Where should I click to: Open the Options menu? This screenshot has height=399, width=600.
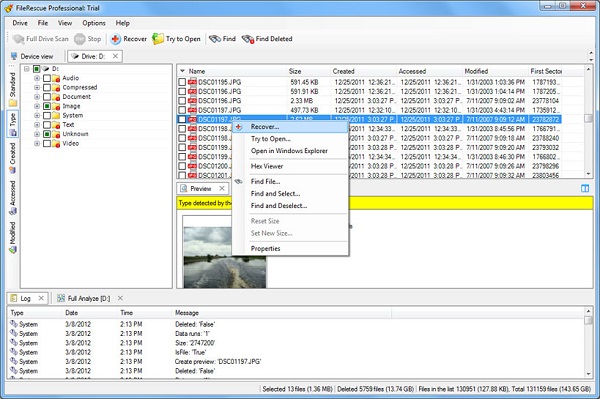(x=94, y=23)
